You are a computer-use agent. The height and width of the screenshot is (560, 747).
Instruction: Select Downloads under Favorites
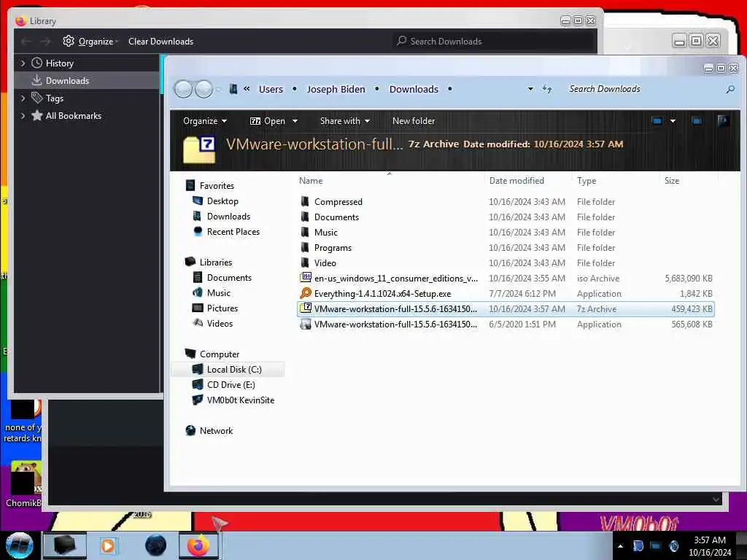[x=228, y=216]
